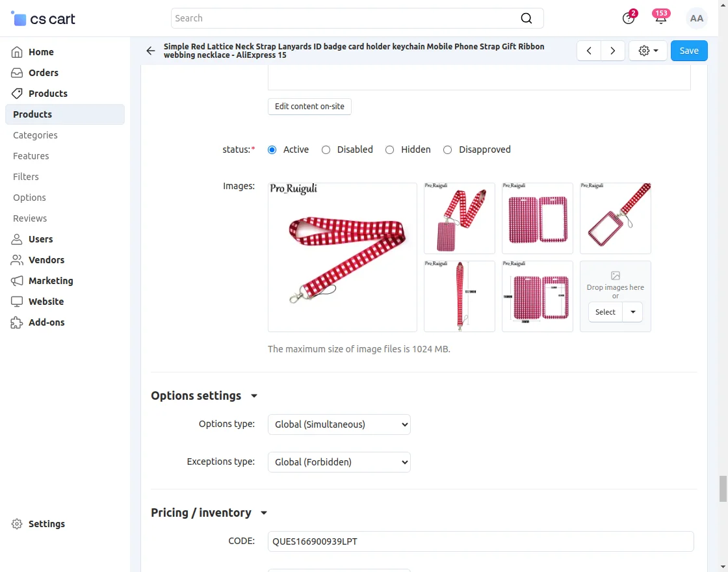728x572 pixels.
Task: Click the vertical page scrollbar thumb
Action: [723, 488]
